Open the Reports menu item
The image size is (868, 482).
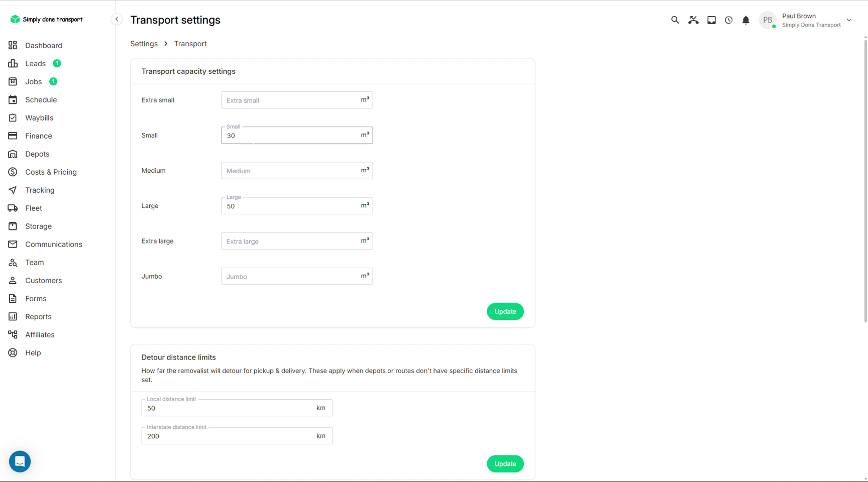(x=38, y=316)
